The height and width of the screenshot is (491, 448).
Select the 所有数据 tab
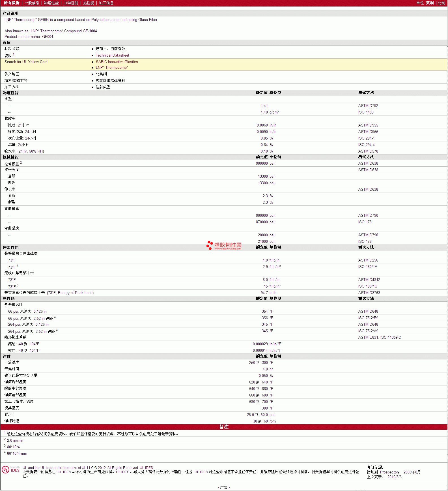click(x=12, y=3)
